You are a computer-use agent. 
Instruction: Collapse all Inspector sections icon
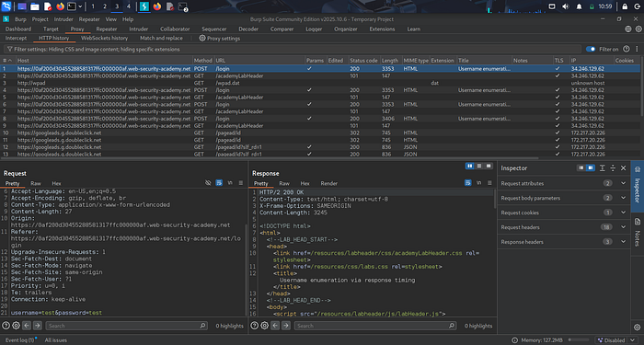[x=613, y=168]
